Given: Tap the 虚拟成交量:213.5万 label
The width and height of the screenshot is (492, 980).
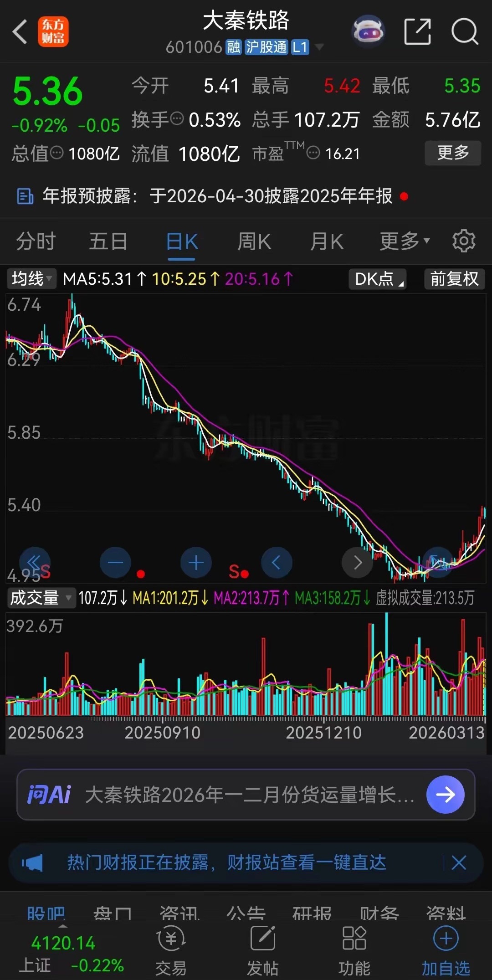Looking at the screenshot, I should point(425,597).
